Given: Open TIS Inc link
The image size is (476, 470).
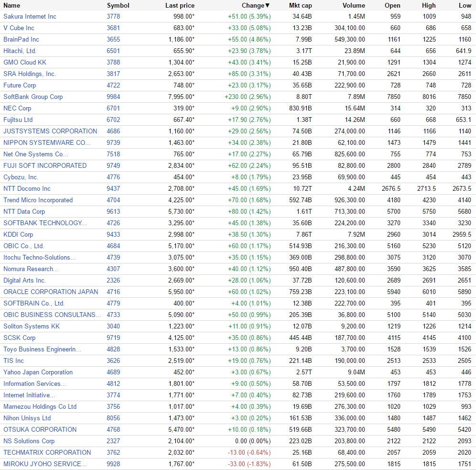Looking at the screenshot, I should click(x=13, y=361).
